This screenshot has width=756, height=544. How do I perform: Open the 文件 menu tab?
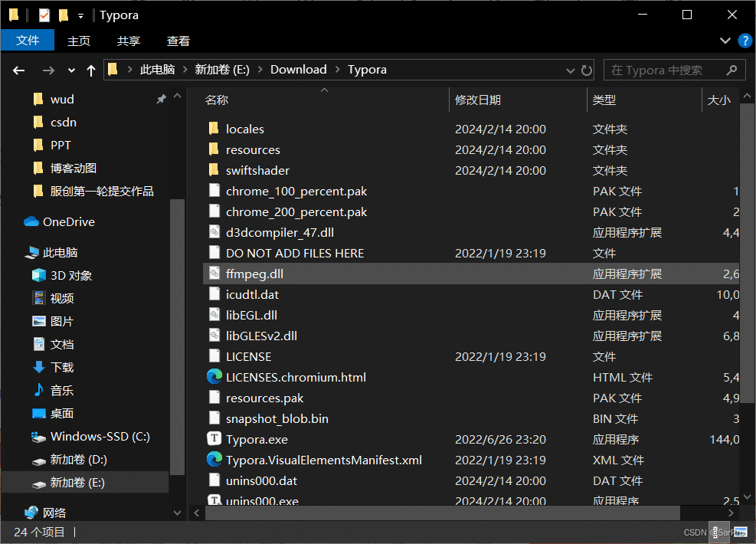[28, 41]
